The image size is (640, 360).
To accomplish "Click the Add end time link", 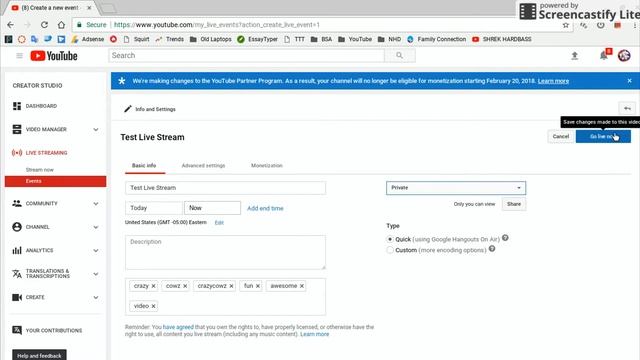I will click(265, 208).
